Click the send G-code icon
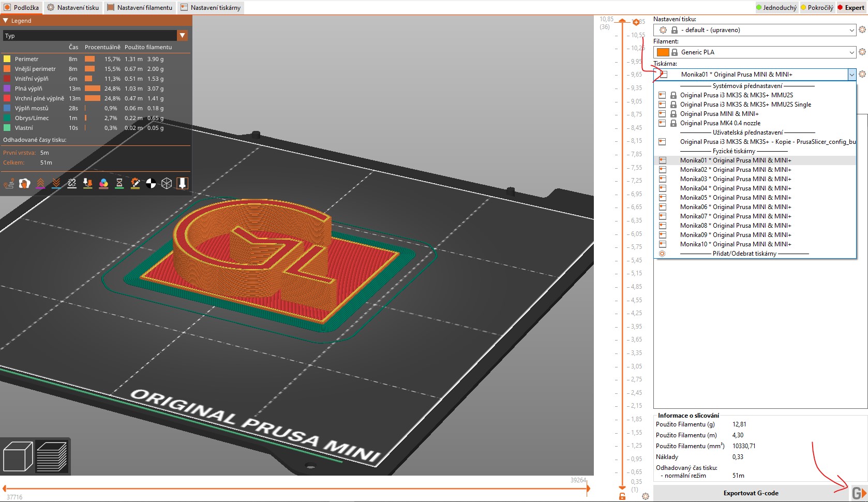Screen dimensions: 868x502 pyautogui.click(x=858, y=493)
